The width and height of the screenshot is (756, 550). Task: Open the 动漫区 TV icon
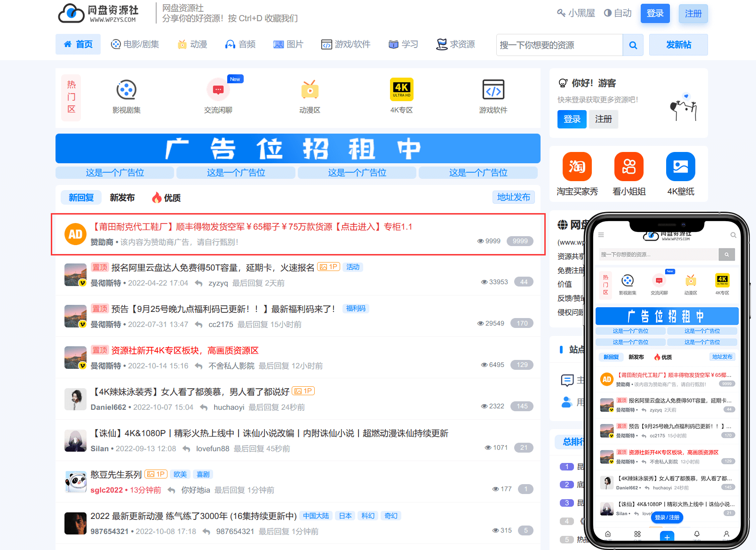coord(310,90)
